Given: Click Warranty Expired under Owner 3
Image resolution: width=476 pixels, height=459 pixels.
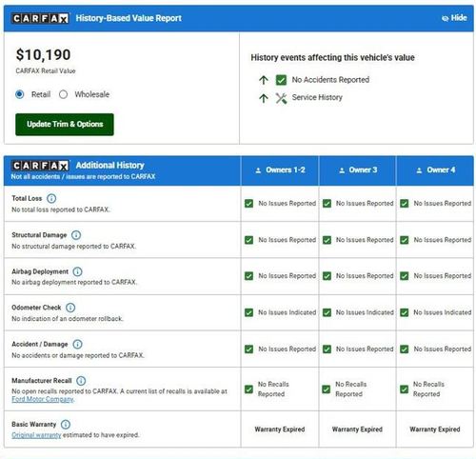Looking at the screenshot, I should pos(357,429).
